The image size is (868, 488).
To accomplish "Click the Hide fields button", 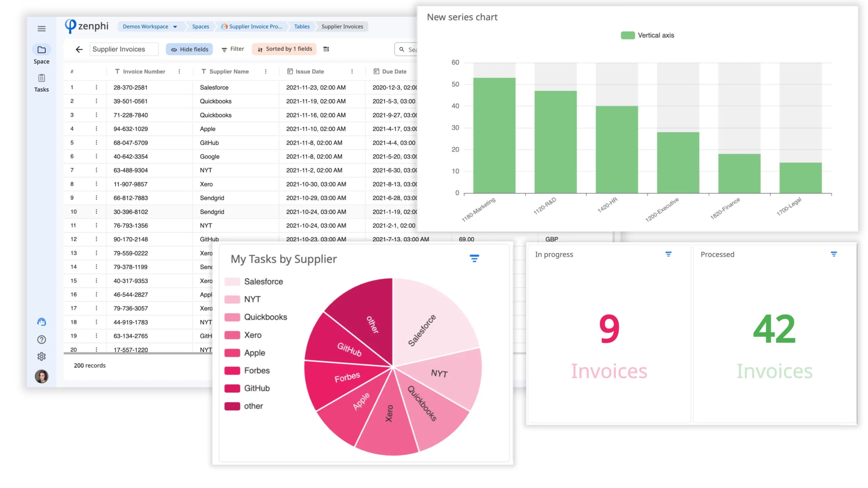I will tap(189, 49).
